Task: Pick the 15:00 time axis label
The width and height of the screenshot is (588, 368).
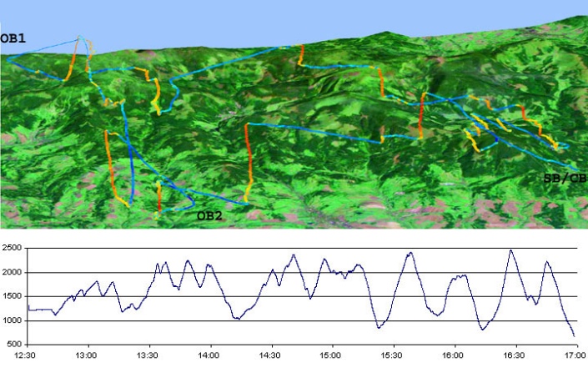Action: click(x=332, y=355)
